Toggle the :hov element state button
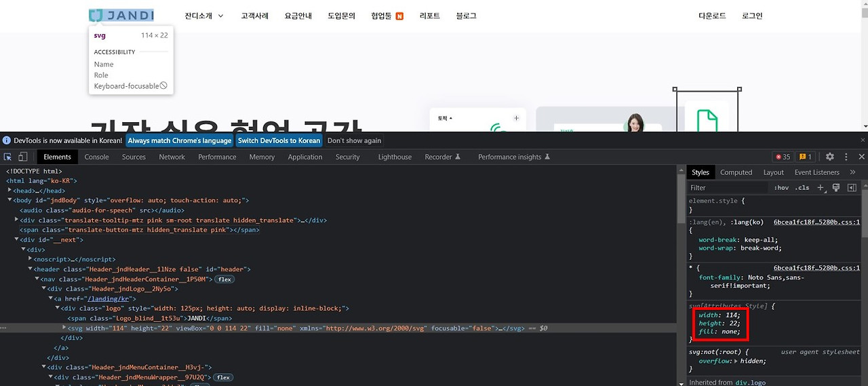 coord(781,187)
